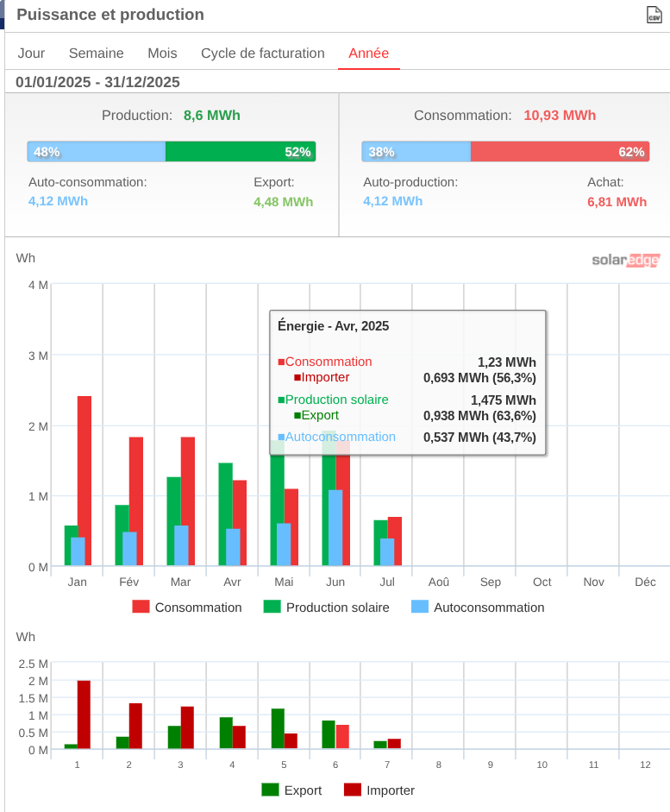Click the 48% auto-consommation bar segment
Viewport: 670px width, 812px height.
pos(96,152)
